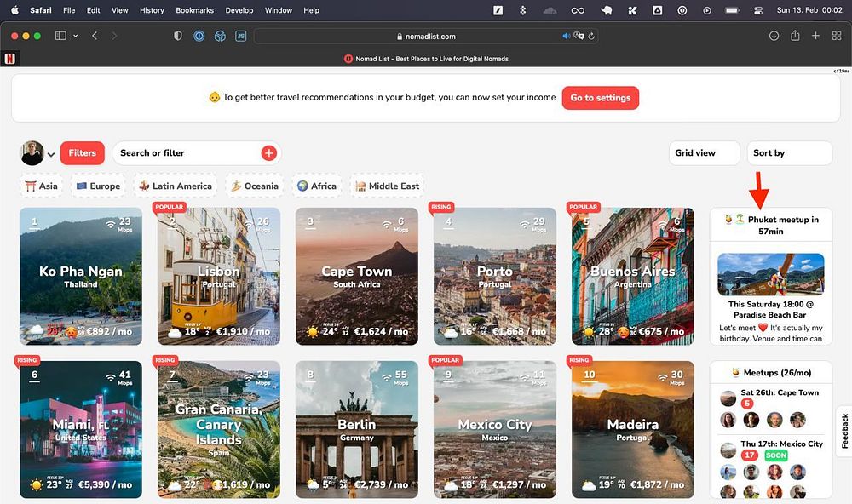This screenshot has width=852, height=504.
Task: Open the Thu 17th: Mexico City meetup
Action: (782, 444)
